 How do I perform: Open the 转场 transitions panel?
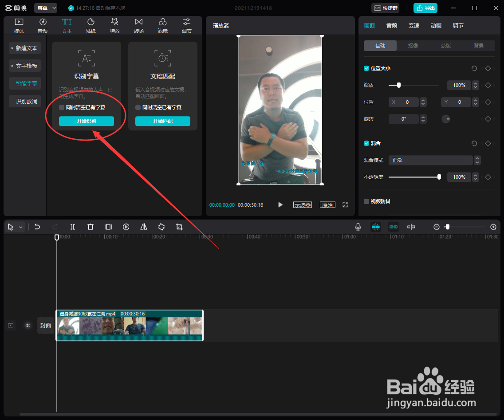coord(139,26)
